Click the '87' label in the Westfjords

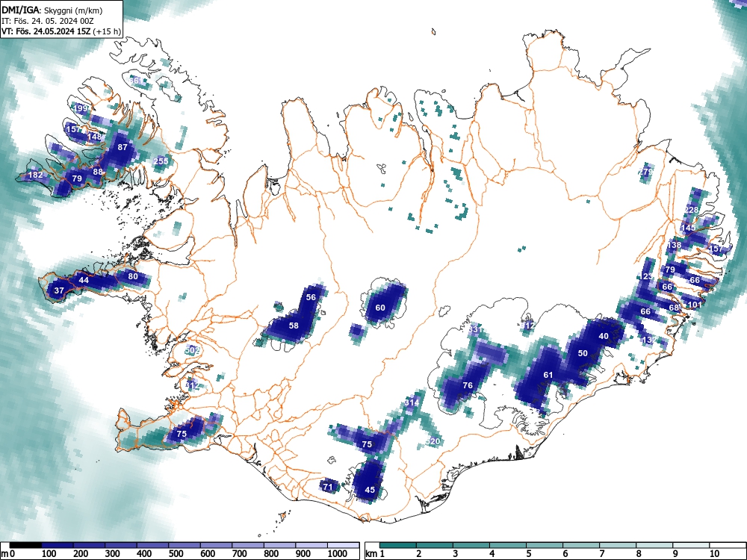(x=123, y=147)
